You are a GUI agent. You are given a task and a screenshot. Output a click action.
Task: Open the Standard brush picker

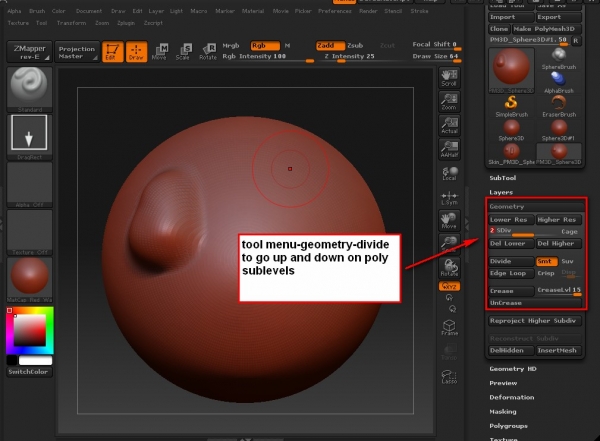coord(29,90)
